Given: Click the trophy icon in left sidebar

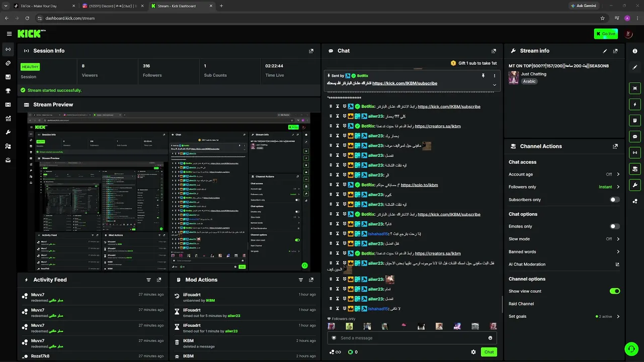Looking at the screenshot, I should [x=8, y=91].
